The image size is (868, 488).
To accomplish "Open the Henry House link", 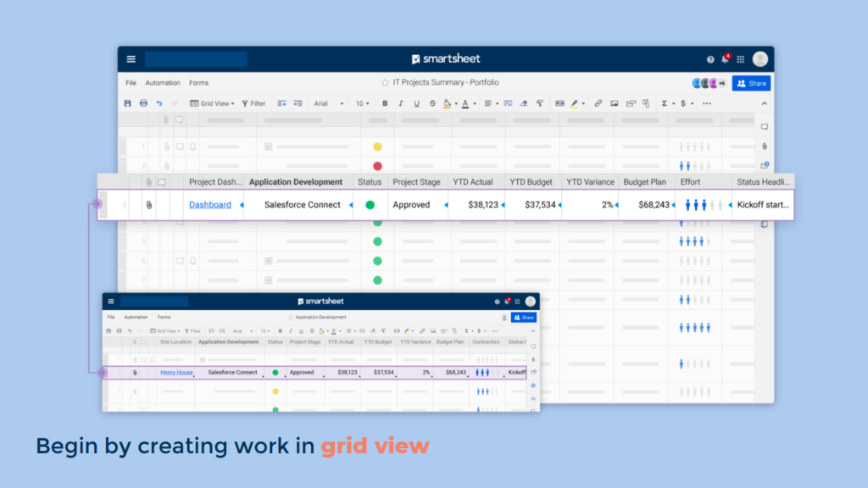I will pyautogui.click(x=176, y=373).
